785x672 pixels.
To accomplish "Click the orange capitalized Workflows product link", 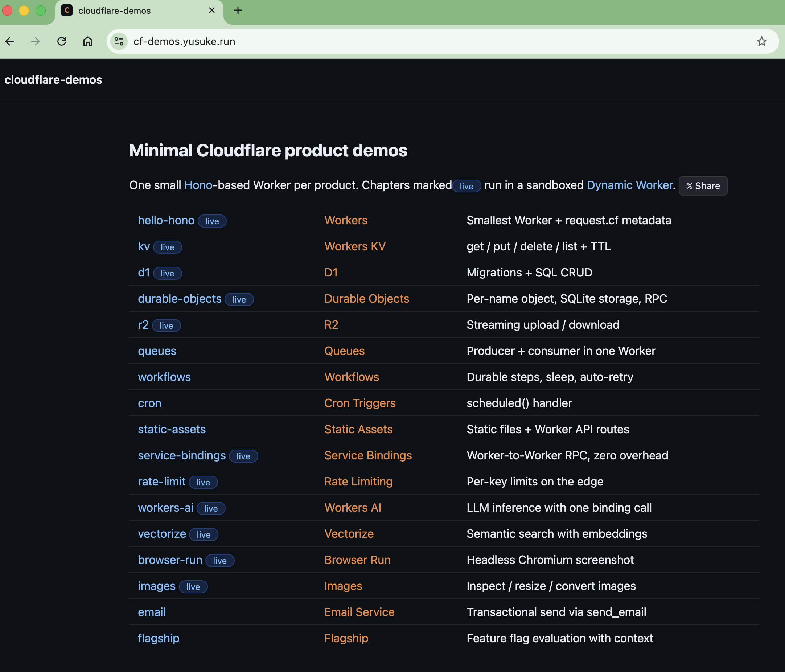I will [352, 377].
